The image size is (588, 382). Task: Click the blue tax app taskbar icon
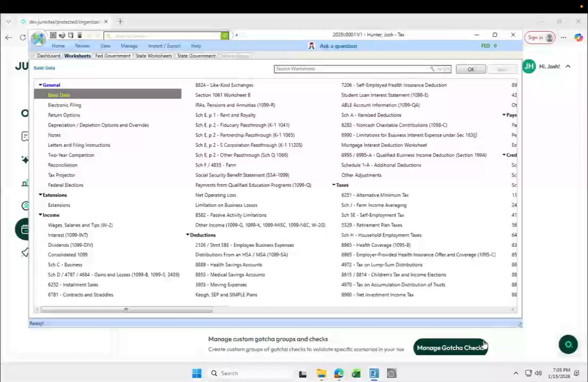374,373
